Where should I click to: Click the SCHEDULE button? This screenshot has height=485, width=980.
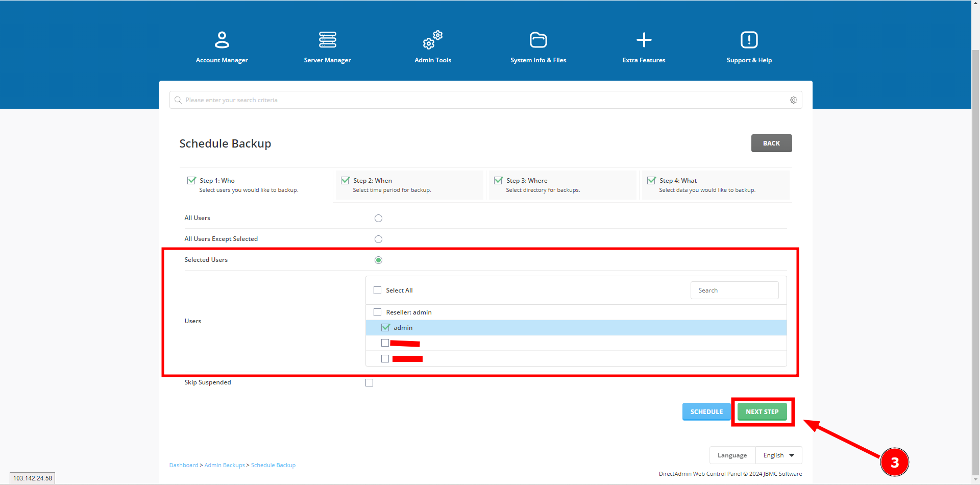[706, 412]
